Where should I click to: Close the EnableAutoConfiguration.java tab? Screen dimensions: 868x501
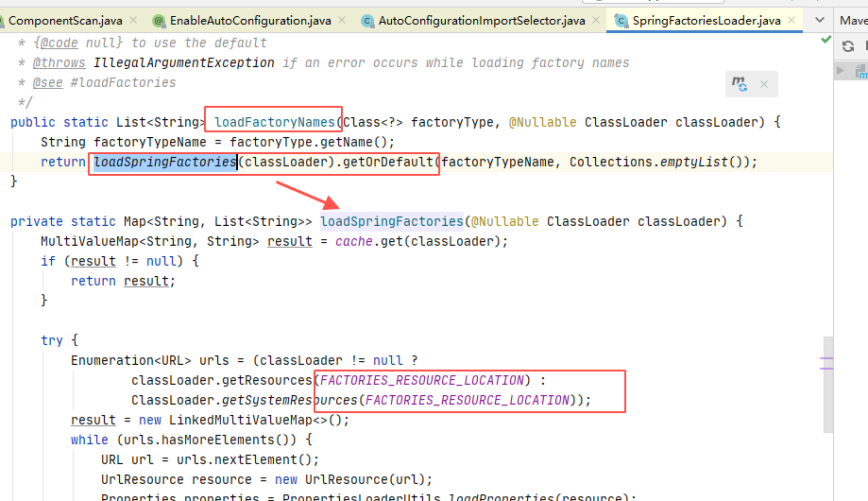[x=342, y=20]
